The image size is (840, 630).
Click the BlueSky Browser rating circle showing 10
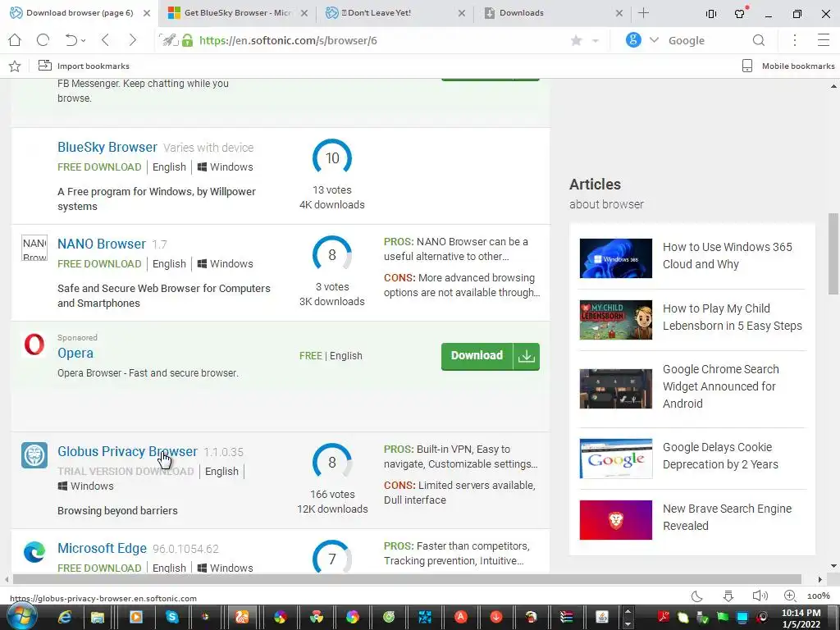(x=332, y=157)
